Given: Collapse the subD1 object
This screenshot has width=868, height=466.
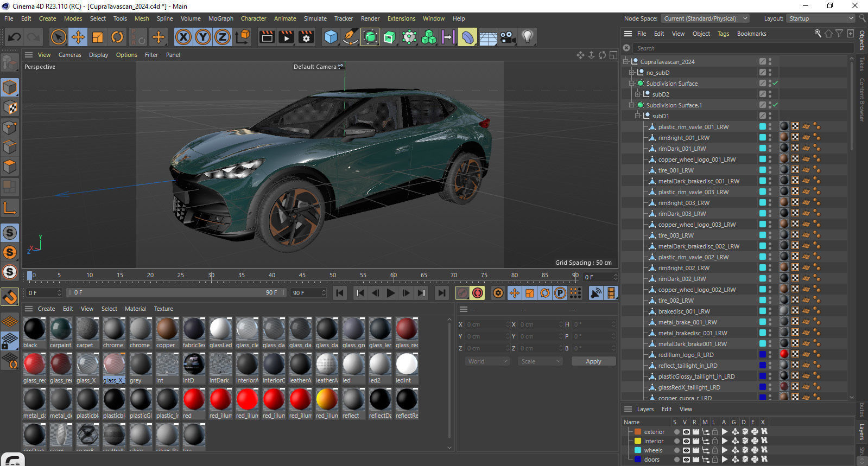Looking at the screenshot, I should coord(638,116).
